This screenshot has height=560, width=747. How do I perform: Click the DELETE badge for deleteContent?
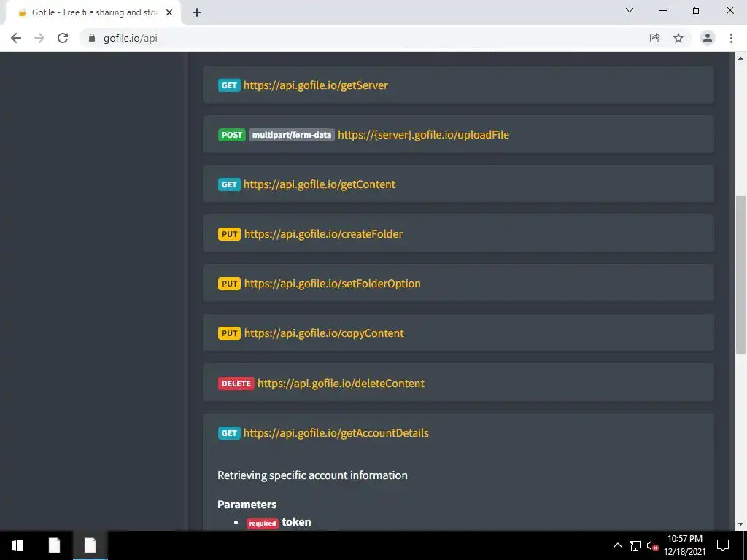236,384
